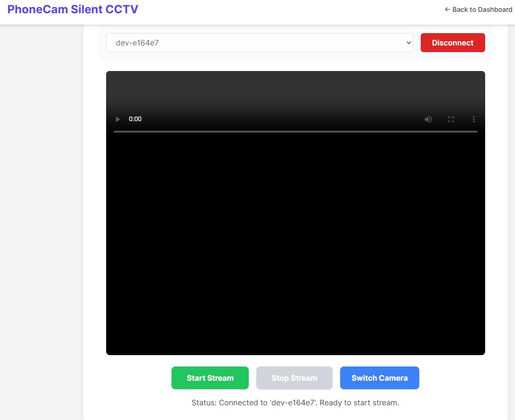Click the dropdown chevron next to dev-e164e7
The width and height of the screenshot is (515, 420).
[408, 42]
